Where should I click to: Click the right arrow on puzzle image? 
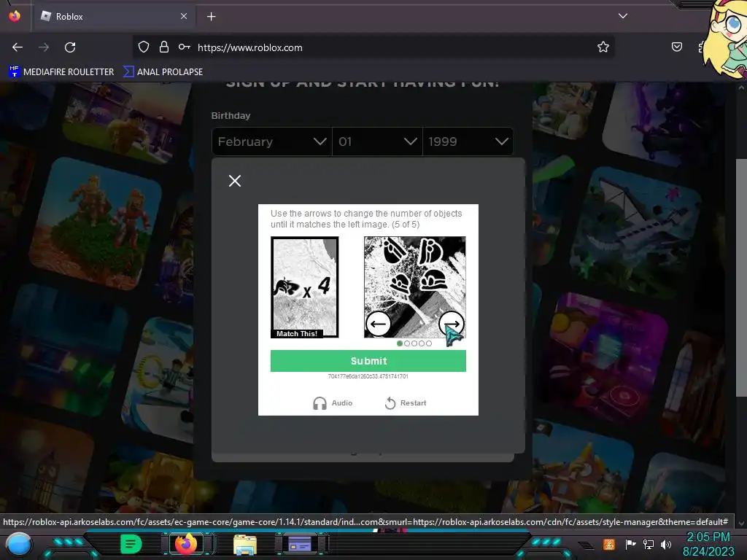451,324
